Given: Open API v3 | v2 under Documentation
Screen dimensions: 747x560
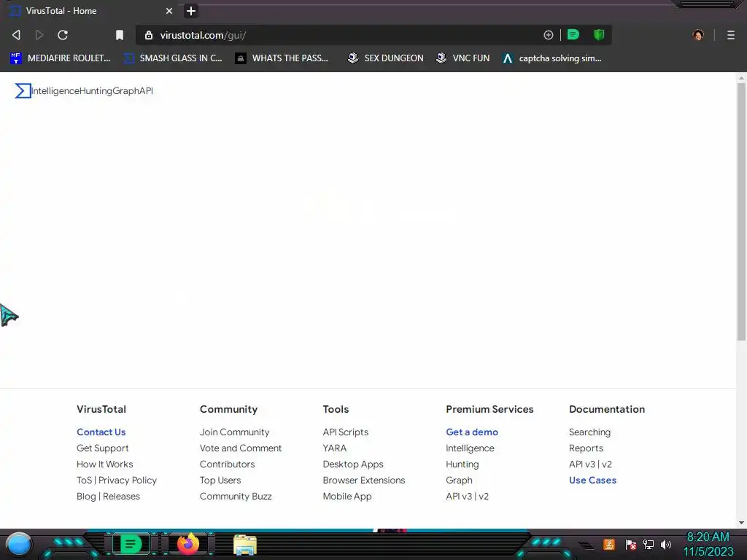Looking at the screenshot, I should pos(590,464).
